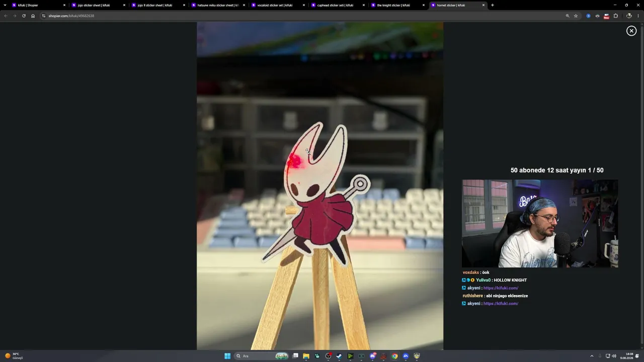The height and width of the screenshot is (362, 644).
Task: Click the voxdaks chat username
Action: (x=471, y=273)
